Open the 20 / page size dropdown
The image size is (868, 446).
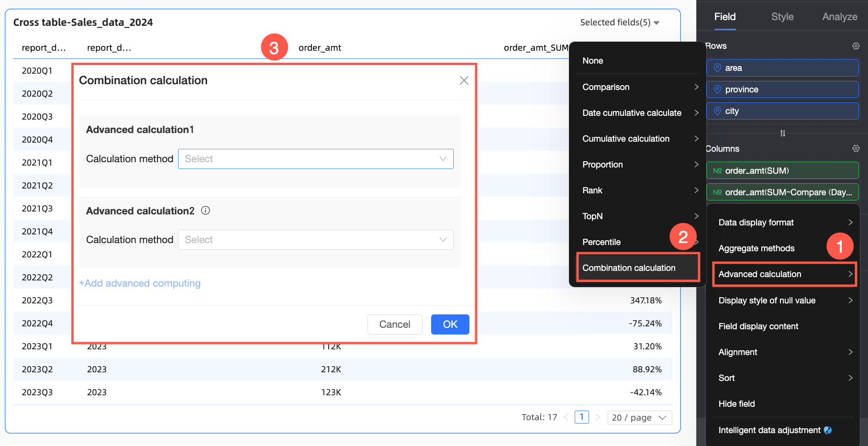click(x=639, y=418)
